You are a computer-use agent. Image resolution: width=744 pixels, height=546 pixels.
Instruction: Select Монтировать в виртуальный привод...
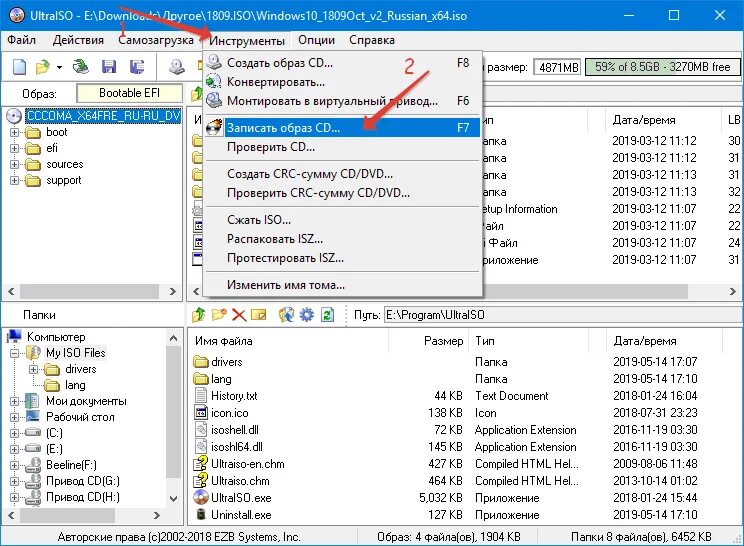pyautogui.click(x=343, y=101)
